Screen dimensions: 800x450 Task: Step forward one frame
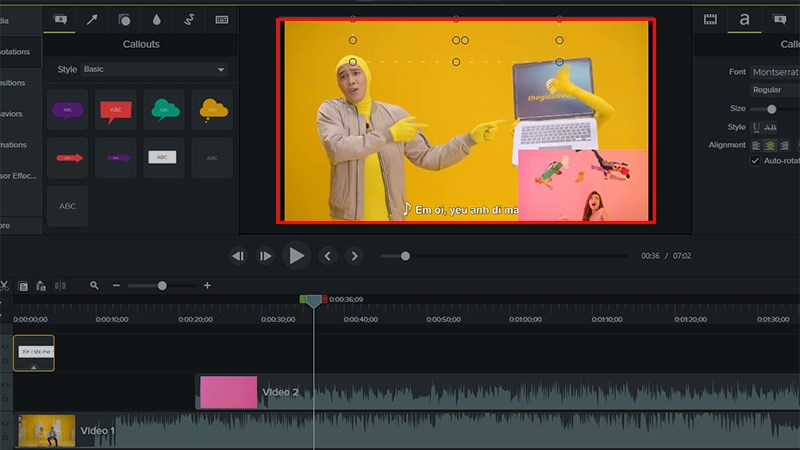[265, 256]
